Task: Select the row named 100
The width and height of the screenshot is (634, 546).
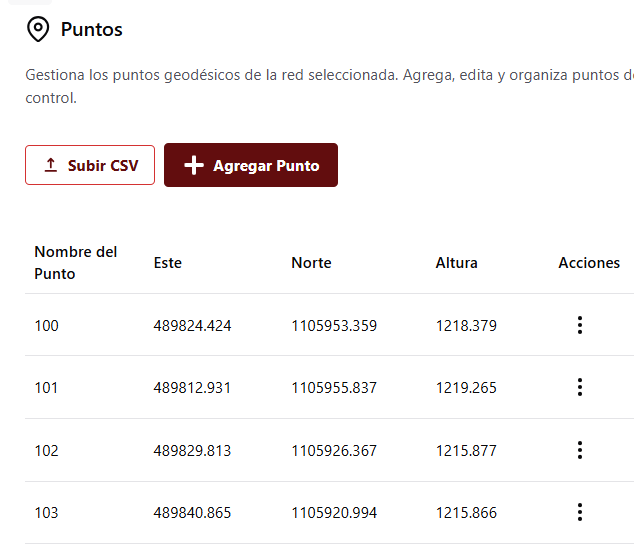Action: pos(329,325)
